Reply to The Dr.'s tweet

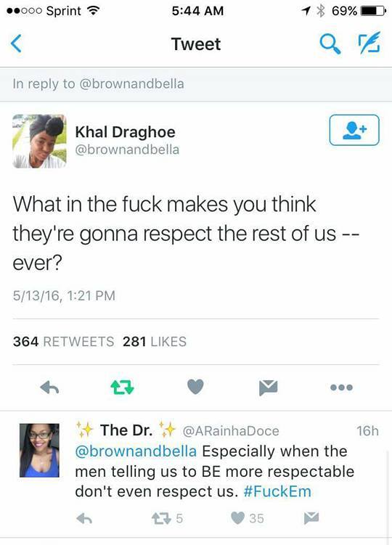tap(84, 519)
